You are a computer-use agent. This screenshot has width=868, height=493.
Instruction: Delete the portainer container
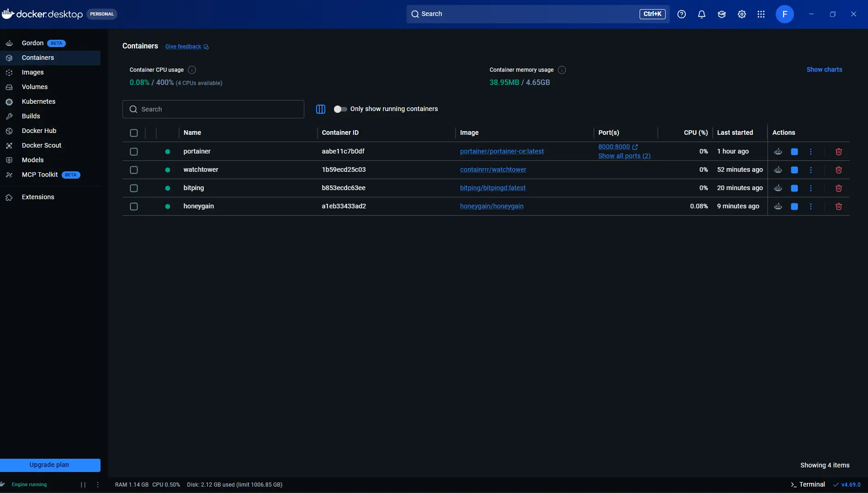tap(839, 152)
